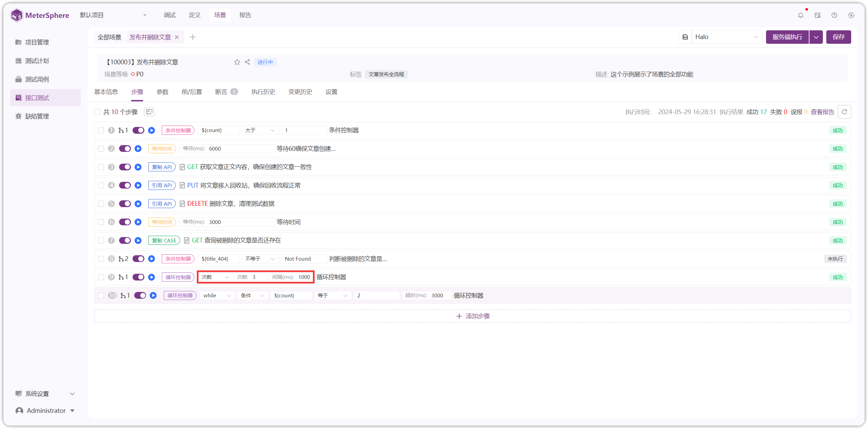Run step 3 GET 获取文章正文内容 play icon

pos(138,167)
